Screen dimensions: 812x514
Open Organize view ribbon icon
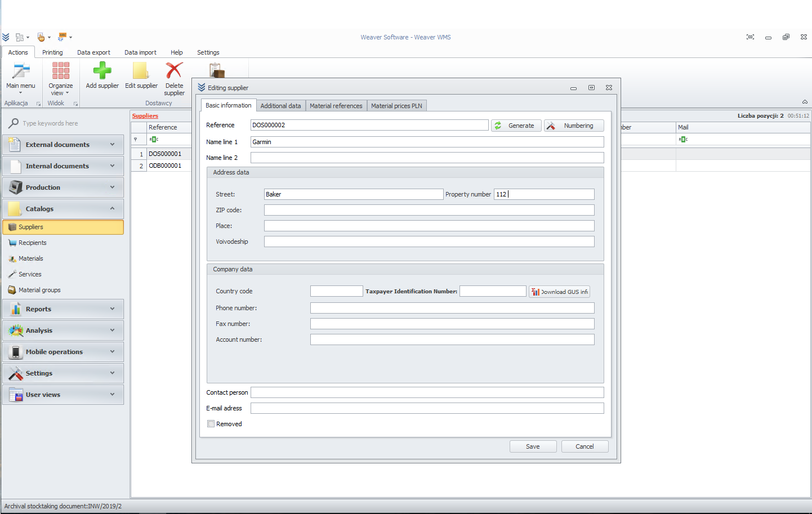[x=61, y=78]
